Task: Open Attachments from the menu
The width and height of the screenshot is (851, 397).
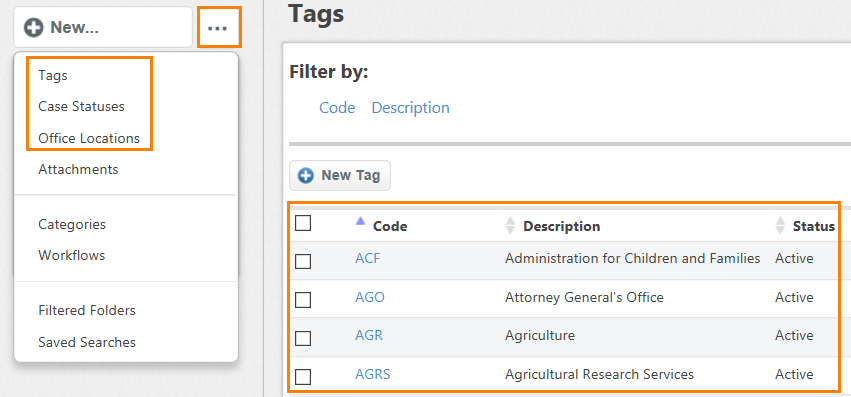Action: click(78, 169)
